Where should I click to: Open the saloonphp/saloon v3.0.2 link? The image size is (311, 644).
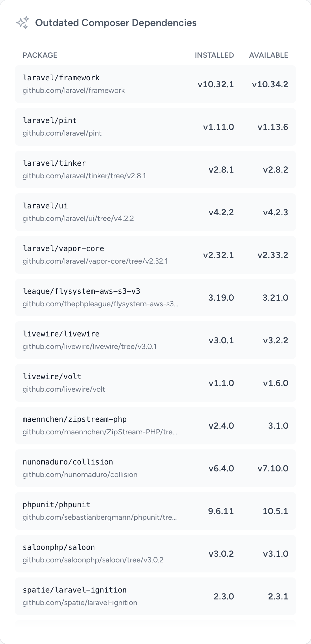93,560
